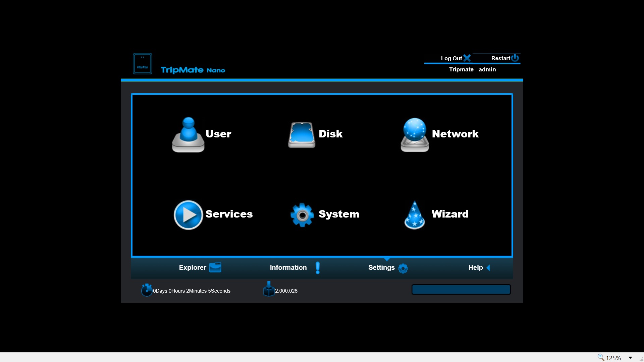Select the Settings tab
644x362 pixels.
[381, 267]
